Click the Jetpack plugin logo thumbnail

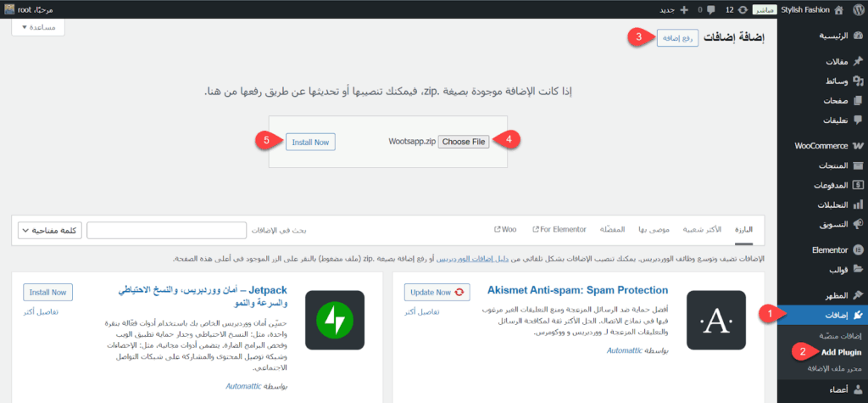(x=334, y=320)
